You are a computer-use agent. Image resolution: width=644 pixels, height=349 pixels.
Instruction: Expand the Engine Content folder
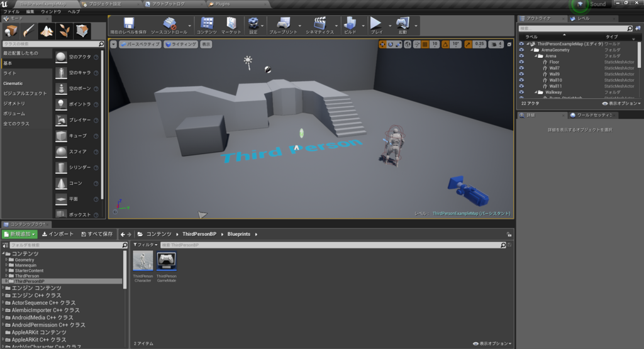[x=3, y=288]
